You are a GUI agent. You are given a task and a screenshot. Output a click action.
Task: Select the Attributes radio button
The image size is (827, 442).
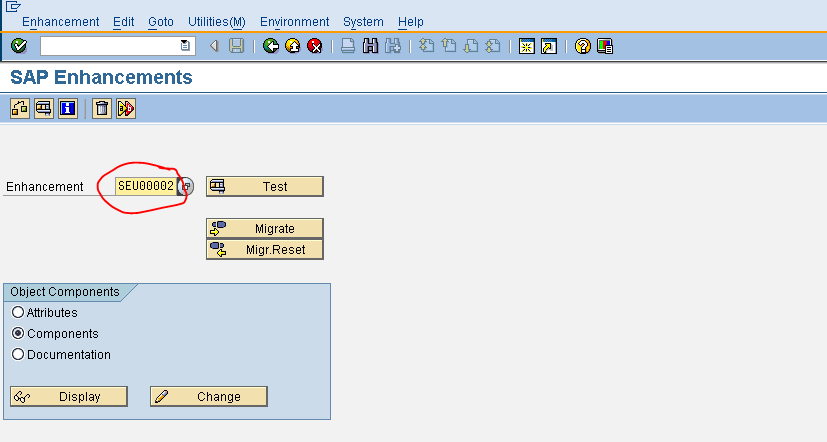18,313
